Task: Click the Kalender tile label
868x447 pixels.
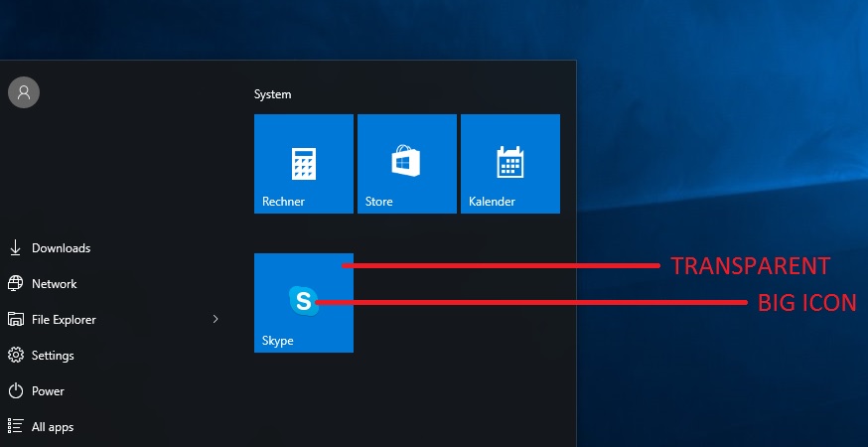Action: pyautogui.click(x=493, y=202)
